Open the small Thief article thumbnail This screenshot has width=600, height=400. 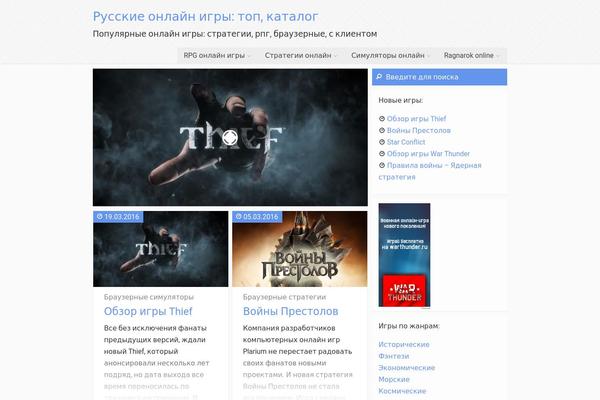tap(160, 249)
